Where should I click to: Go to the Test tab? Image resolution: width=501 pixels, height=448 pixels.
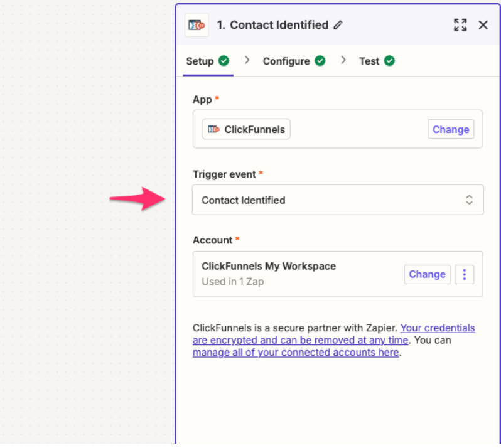pyautogui.click(x=369, y=61)
